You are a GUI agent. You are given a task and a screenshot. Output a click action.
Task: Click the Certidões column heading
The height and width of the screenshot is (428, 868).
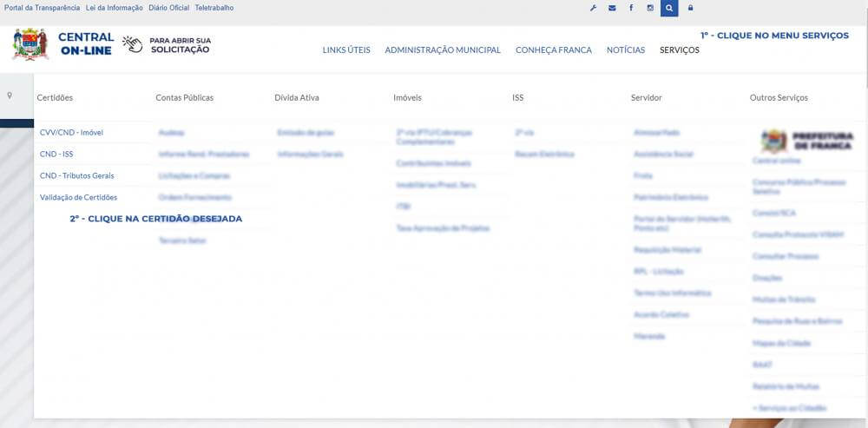55,97
